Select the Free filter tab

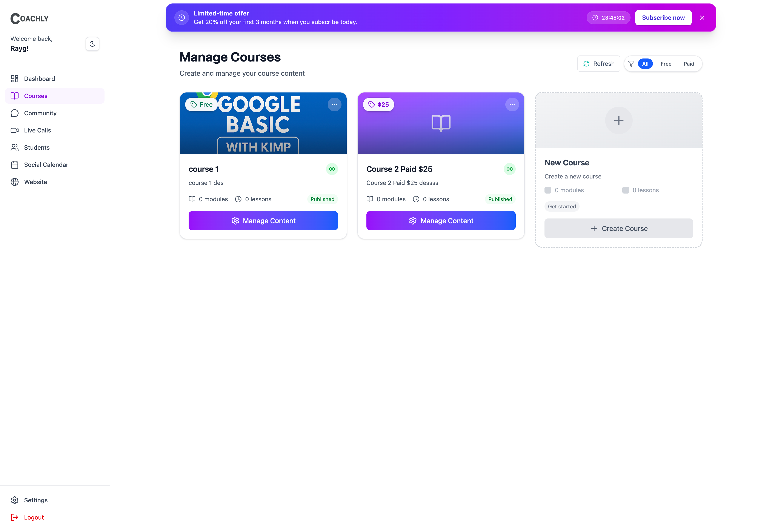coord(666,64)
